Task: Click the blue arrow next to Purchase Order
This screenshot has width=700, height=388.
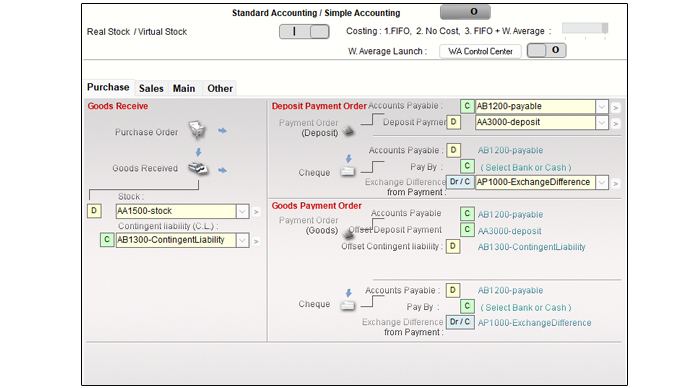Action: point(222,131)
